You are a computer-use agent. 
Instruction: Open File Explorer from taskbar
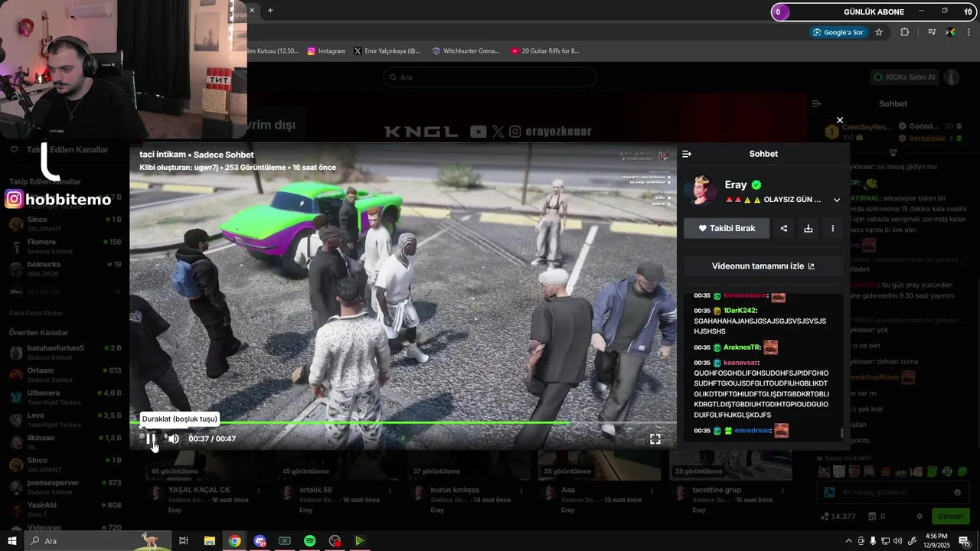coord(209,541)
